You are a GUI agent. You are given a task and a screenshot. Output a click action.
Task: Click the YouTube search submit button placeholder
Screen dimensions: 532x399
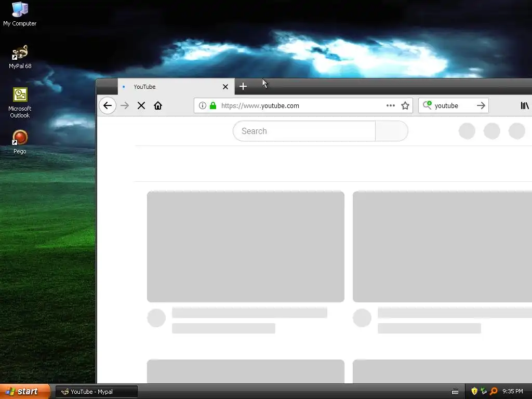point(392,131)
